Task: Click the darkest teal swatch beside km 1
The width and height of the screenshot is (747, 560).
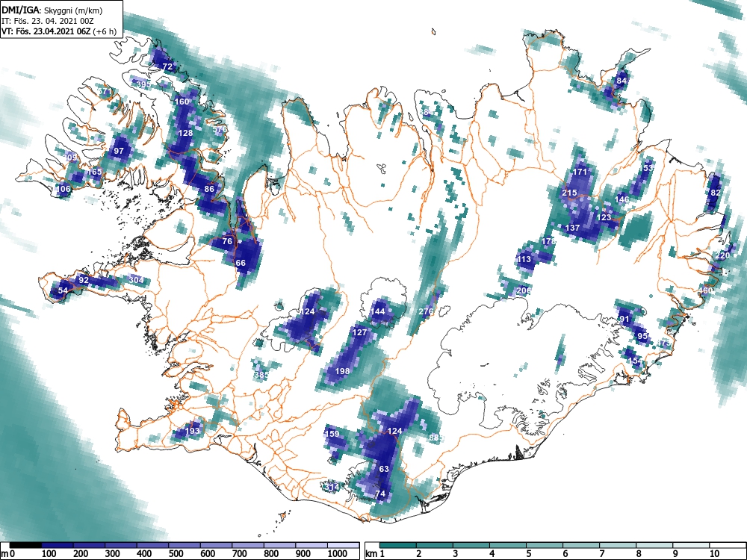Action: (398, 545)
